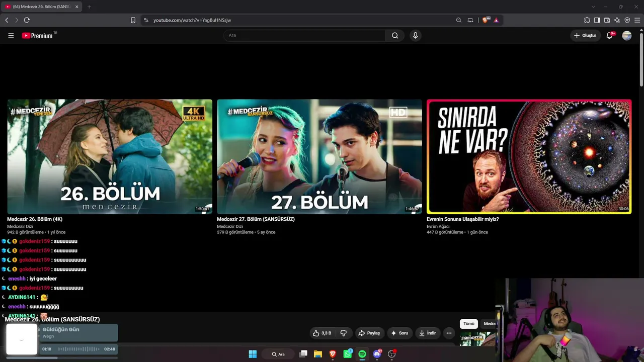
Task: Open the Medcezir 26. Bölüm 4K thumbnail
Action: [110, 156]
